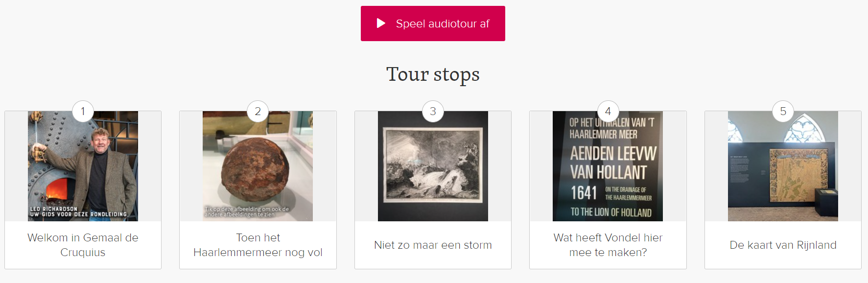This screenshot has width=868, height=283.
Task: Select stop number 4 badge
Action: click(x=608, y=111)
